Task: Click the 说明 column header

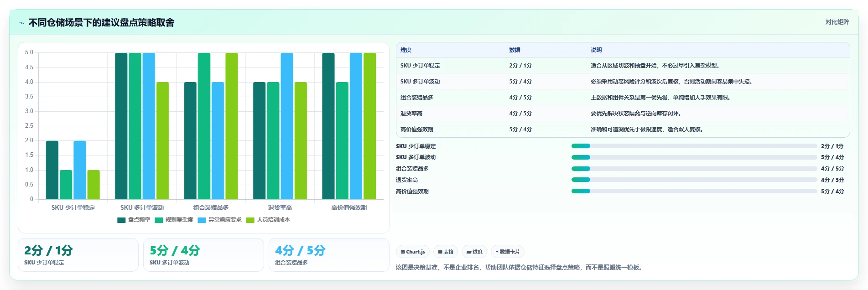Action: point(596,50)
